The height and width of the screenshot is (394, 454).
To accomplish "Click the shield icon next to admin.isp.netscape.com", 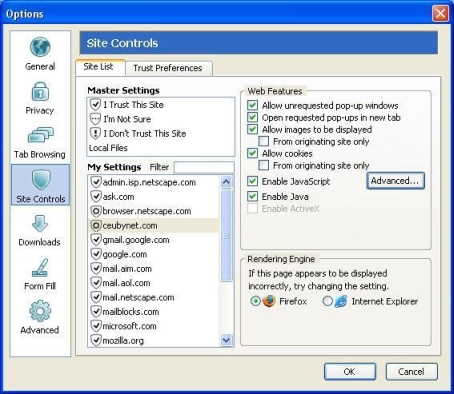I will coord(96,182).
